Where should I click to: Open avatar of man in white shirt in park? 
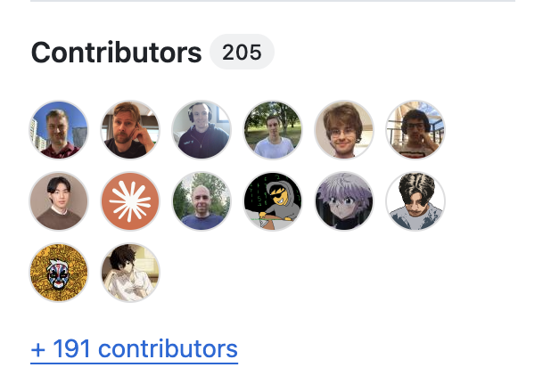273,130
